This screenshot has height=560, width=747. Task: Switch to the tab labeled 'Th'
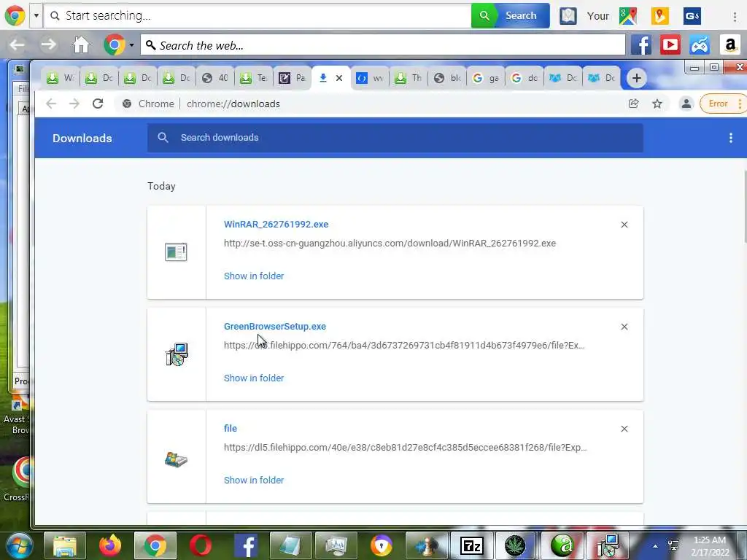click(x=409, y=78)
